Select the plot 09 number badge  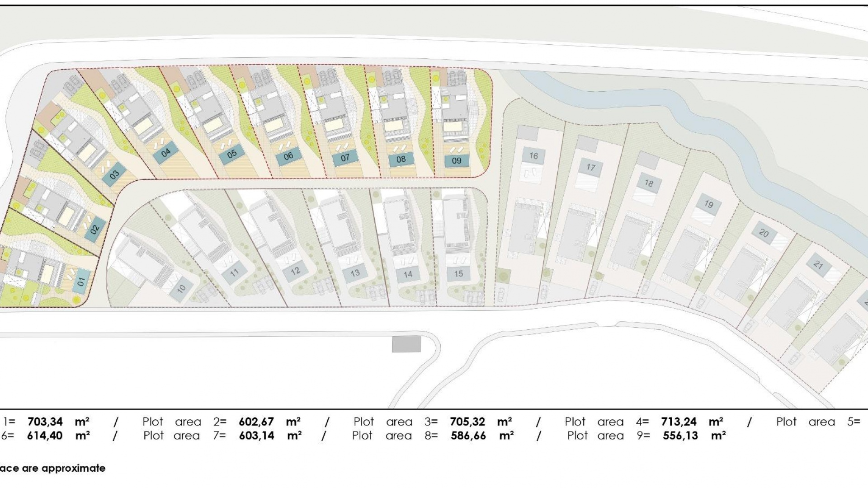[457, 160]
